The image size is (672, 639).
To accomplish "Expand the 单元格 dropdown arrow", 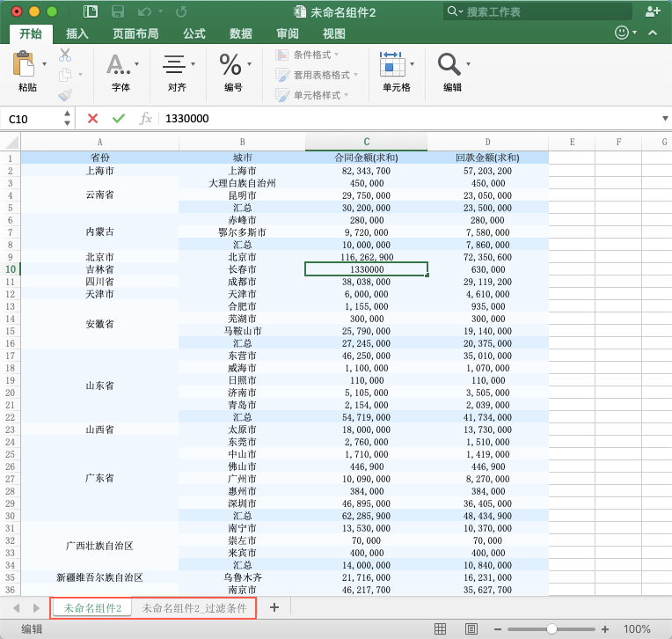I will 412,64.
